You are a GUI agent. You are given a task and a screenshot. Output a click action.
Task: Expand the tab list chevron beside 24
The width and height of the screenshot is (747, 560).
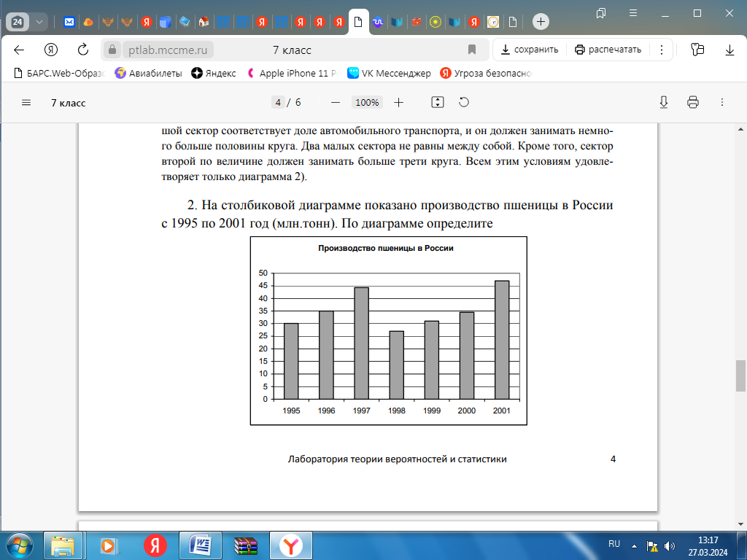point(39,22)
